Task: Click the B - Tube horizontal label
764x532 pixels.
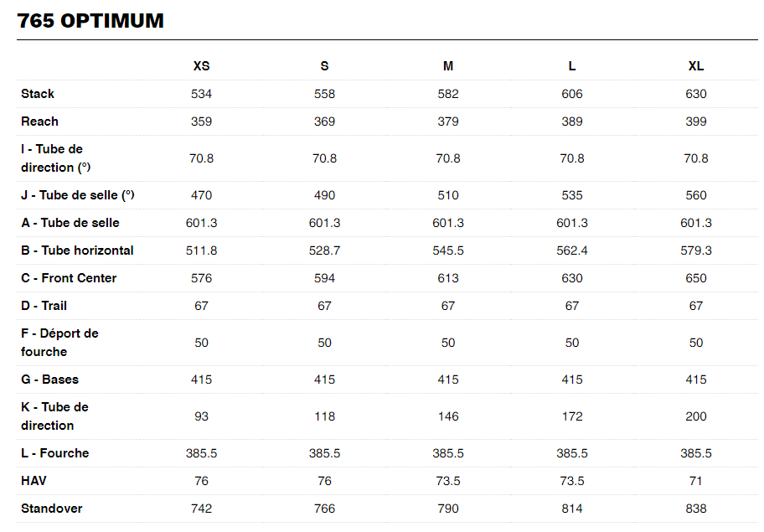Action: (x=77, y=251)
